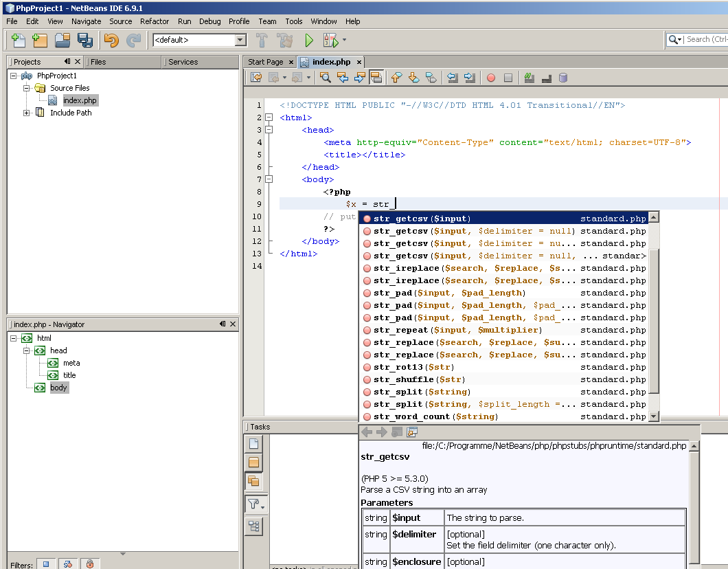Open the File menu
The width and height of the screenshot is (728, 569).
(x=12, y=21)
